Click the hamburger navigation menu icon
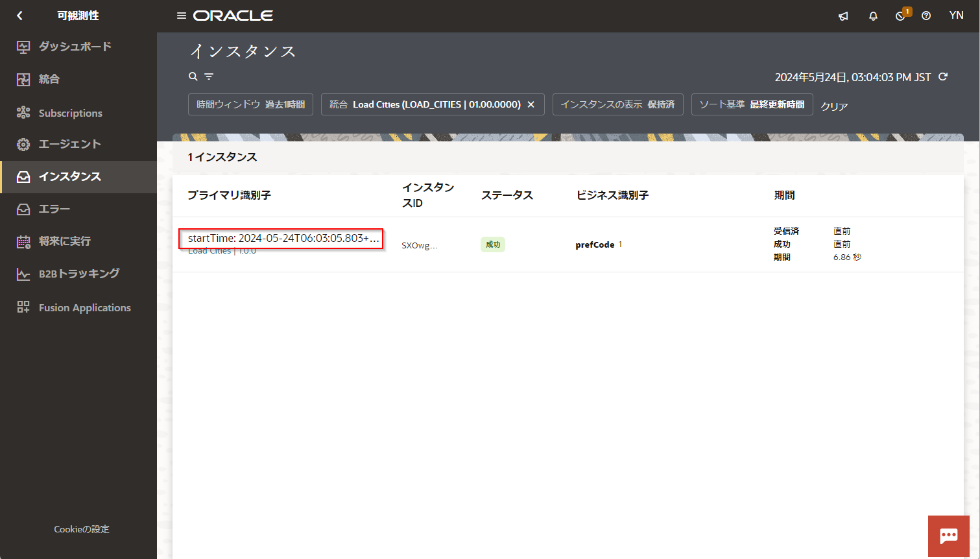 coord(182,16)
